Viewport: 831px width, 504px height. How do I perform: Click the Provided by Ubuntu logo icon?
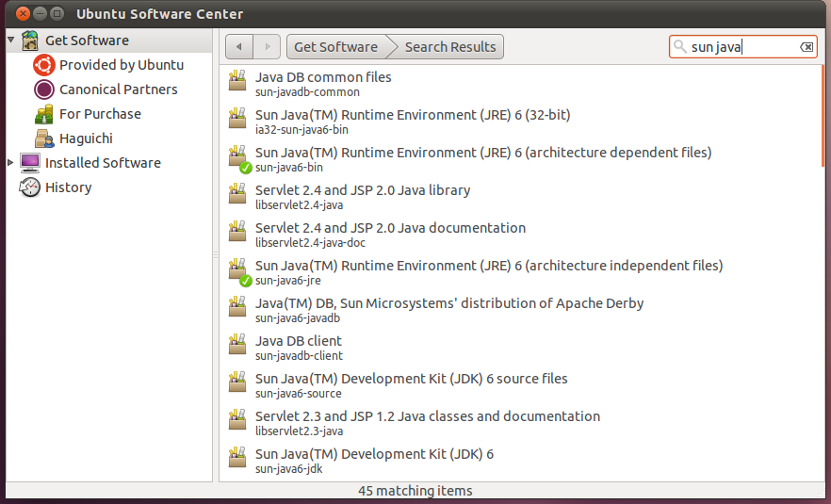click(x=43, y=65)
